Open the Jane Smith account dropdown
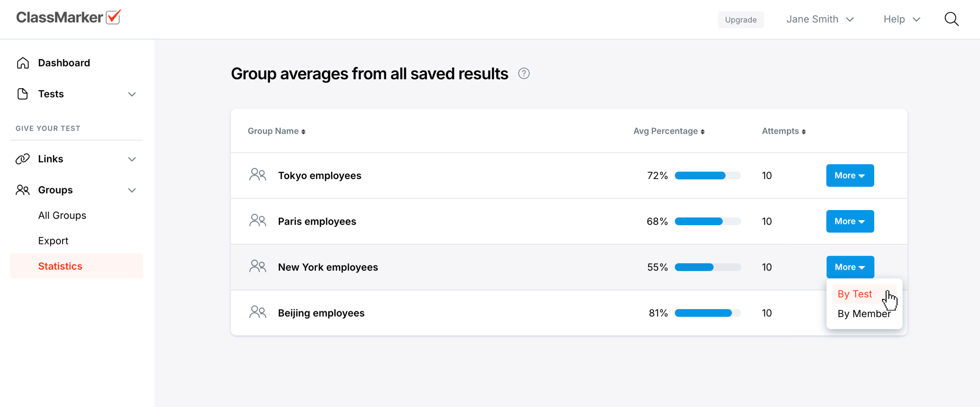 pos(820,19)
